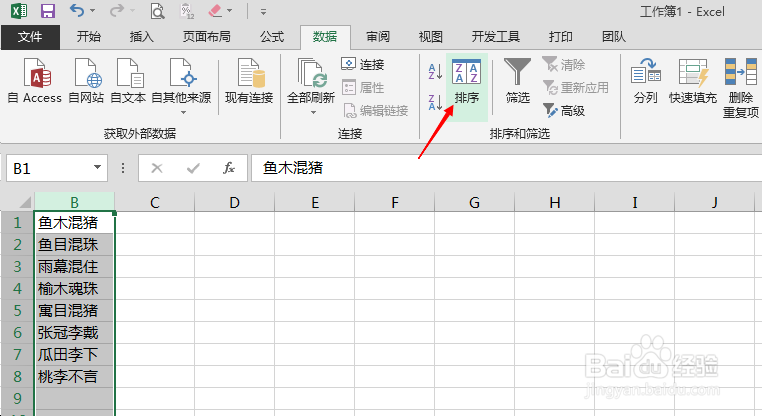Click 清除 clear filter button
The image size is (762, 416).
coord(564,64)
